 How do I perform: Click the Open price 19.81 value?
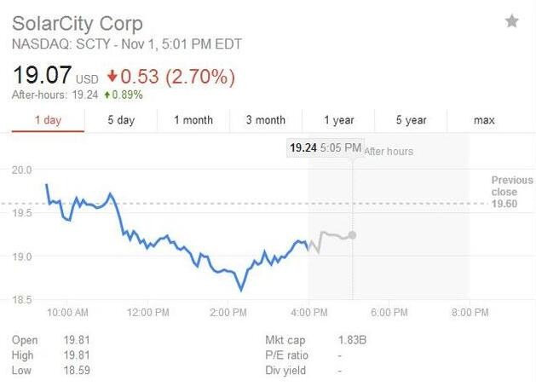click(x=78, y=340)
